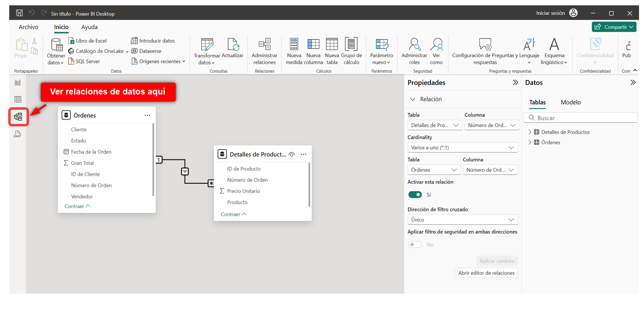
Task: Open Administrar roles security
Action: click(414, 51)
